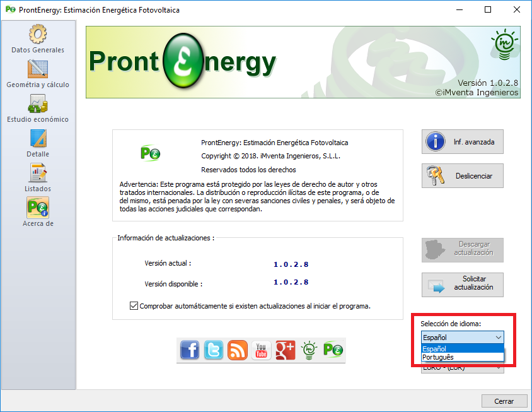532x412 pixels.
Task: Click the ProntEnergy banner logo image
Action: [183, 61]
